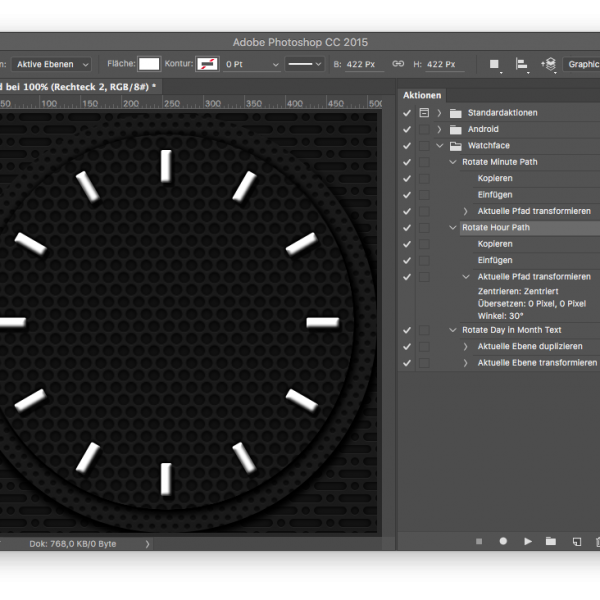
Task: Open the path alignment options
Action: click(521, 64)
